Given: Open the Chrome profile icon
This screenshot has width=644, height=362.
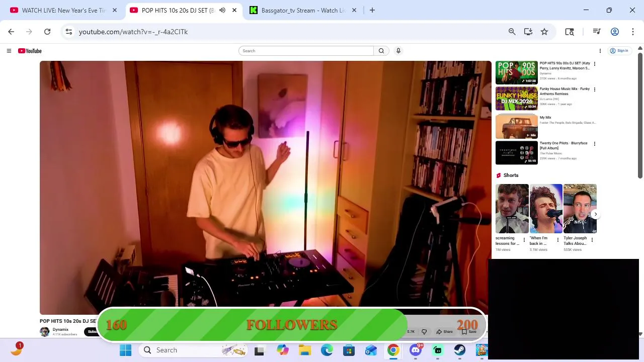Looking at the screenshot, I should [614, 32].
